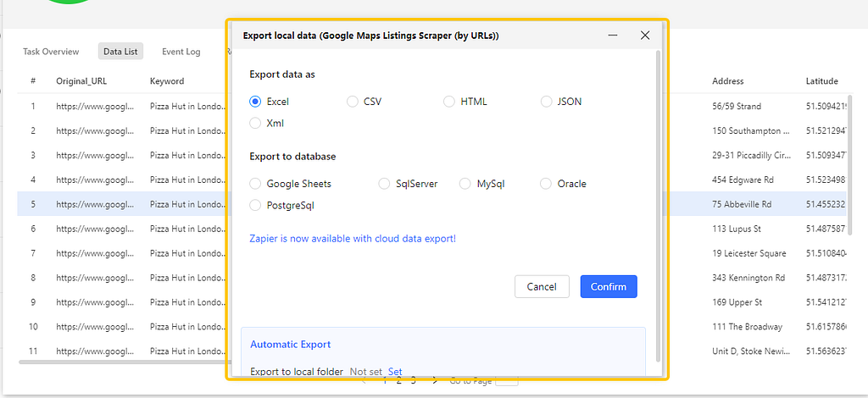Click the Pizza Hut keyword in row 10

point(188,327)
